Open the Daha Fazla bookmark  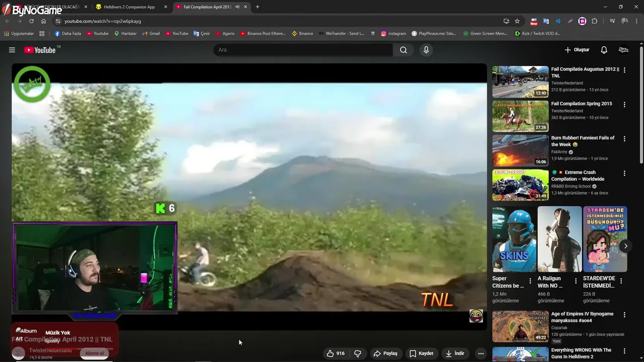click(x=67, y=34)
